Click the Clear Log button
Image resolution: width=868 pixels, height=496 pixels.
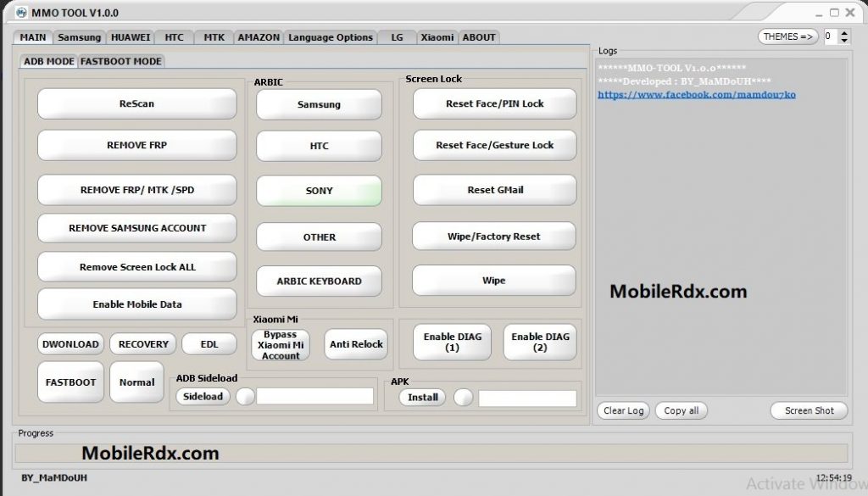tap(623, 410)
